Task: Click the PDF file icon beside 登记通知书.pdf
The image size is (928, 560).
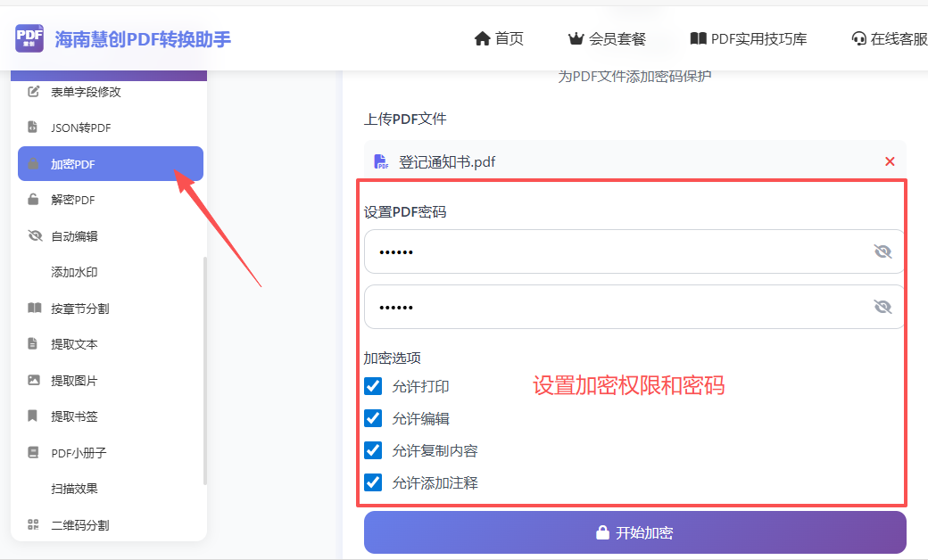Action: pos(381,161)
